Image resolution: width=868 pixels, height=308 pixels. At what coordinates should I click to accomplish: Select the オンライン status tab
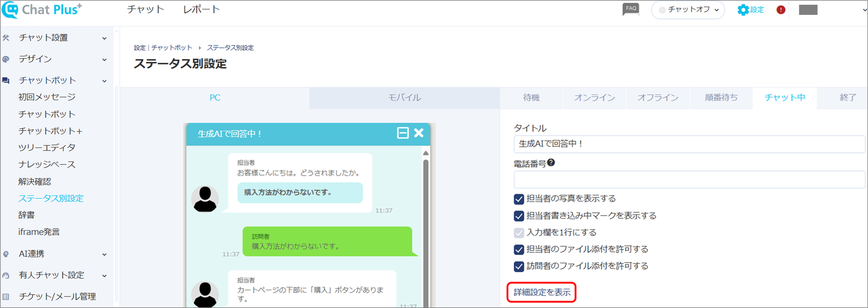click(x=594, y=98)
